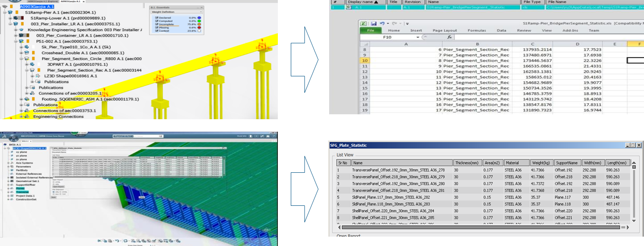Click the fx insert function icon
This screenshot has width=644, height=246.
(x=450, y=37)
